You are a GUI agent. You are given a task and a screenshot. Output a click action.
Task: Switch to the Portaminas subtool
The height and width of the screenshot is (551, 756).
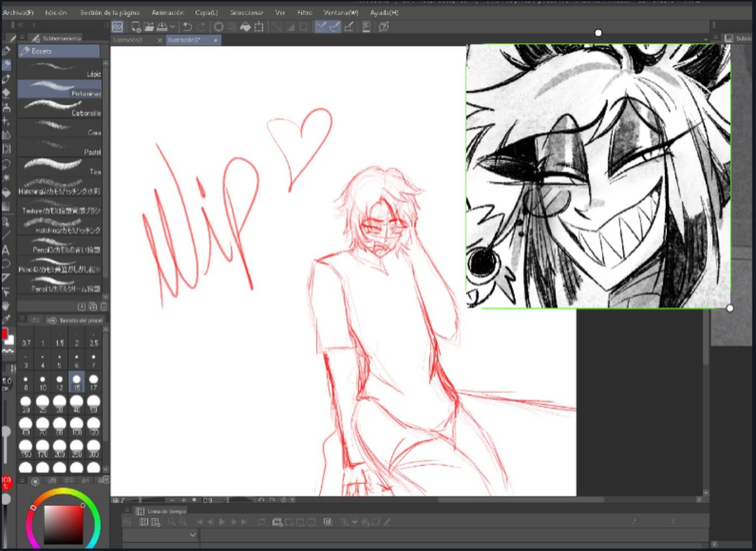point(60,93)
